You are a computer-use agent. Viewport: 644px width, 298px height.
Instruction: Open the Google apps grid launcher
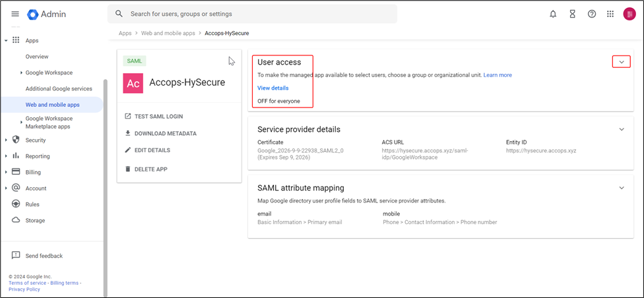click(x=610, y=14)
